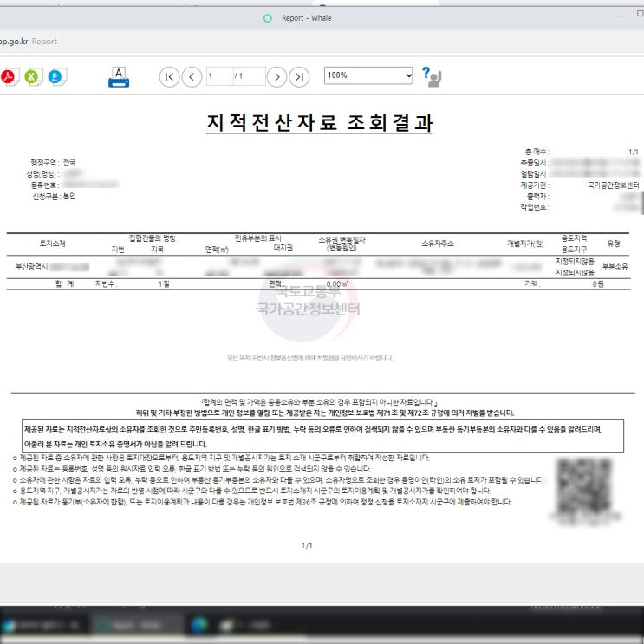Viewport: 644px width, 644px height.
Task: Select the 소유권 변동일자 column header
Action: pos(342,244)
